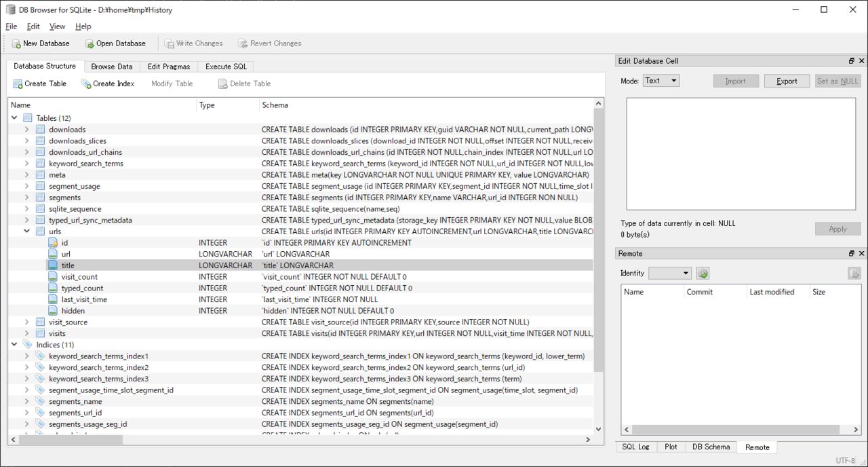This screenshot has height=467, width=868.
Task: Click the Indices group tag icon
Action: pos(28,345)
